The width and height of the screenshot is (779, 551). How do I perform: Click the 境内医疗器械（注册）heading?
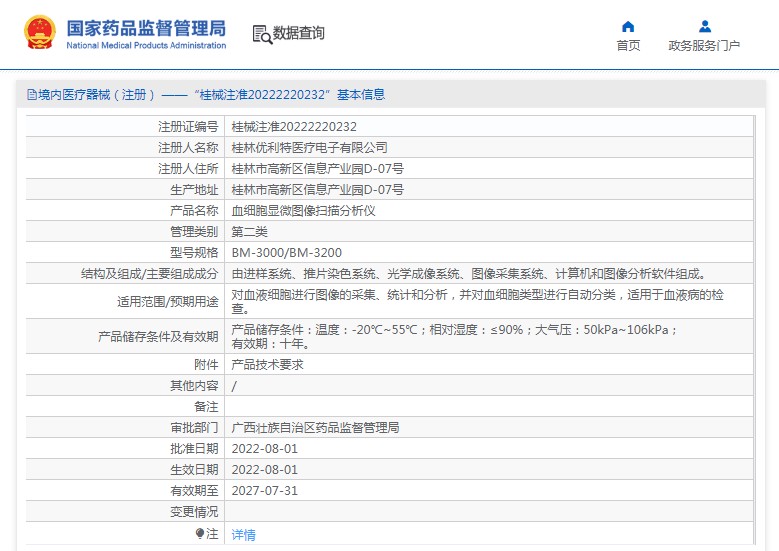point(97,94)
